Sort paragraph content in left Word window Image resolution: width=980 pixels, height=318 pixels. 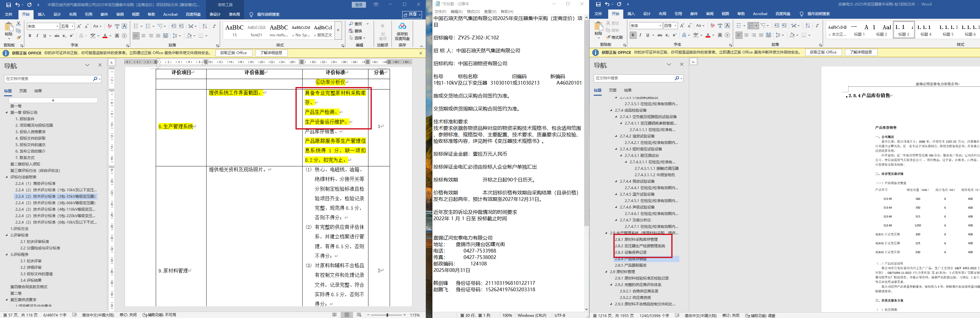coord(205,26)
